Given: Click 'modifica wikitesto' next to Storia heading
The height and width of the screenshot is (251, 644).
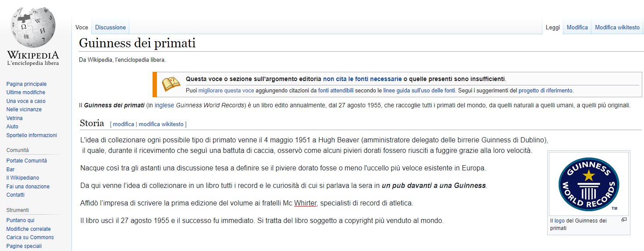Looking at the screenshot, I should (161, 124).
